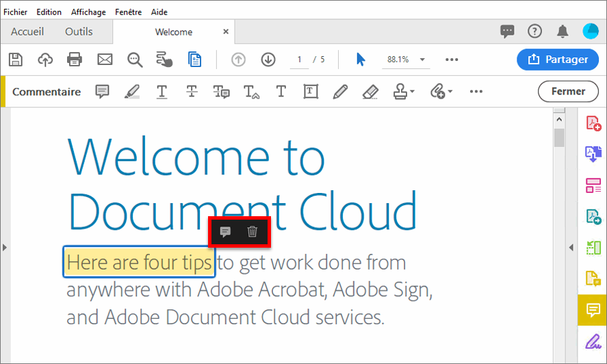Expand the left navigation pane arrow
This screenshot has height=364, width=607.
coord(5,247)
